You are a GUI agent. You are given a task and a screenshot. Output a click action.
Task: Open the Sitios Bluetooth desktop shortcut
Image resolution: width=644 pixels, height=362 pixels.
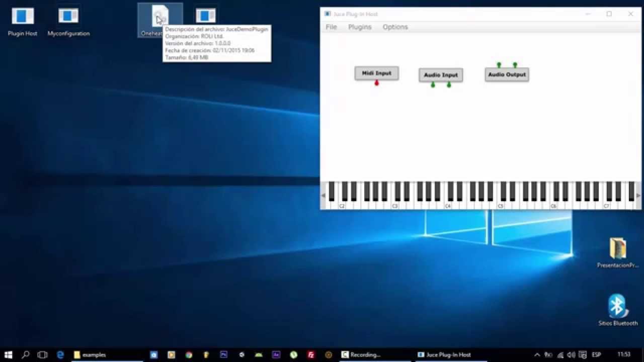618,310
